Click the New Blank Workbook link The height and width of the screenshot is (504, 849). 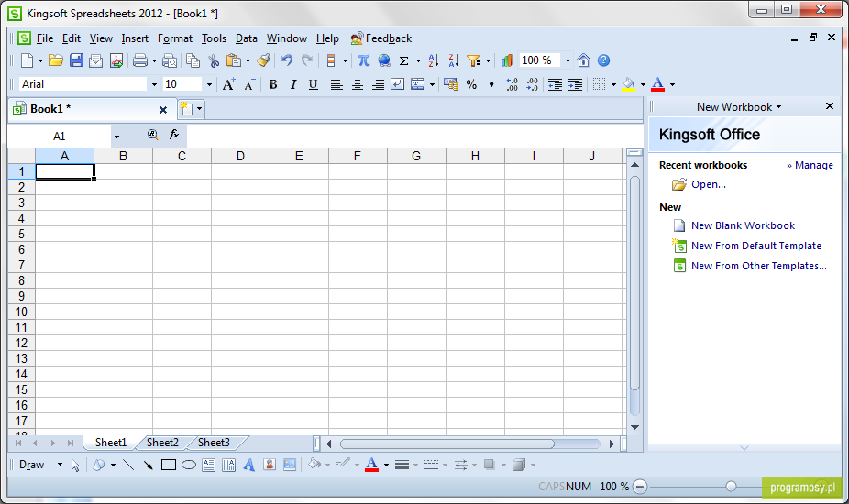[x=743, y=225]
